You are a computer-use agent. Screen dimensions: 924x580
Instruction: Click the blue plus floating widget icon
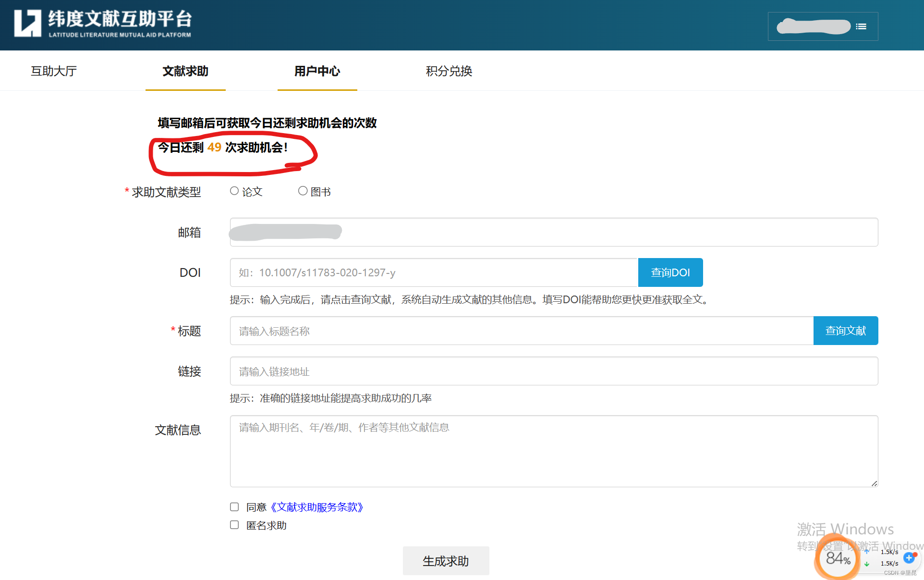click(x=909, y=557)
